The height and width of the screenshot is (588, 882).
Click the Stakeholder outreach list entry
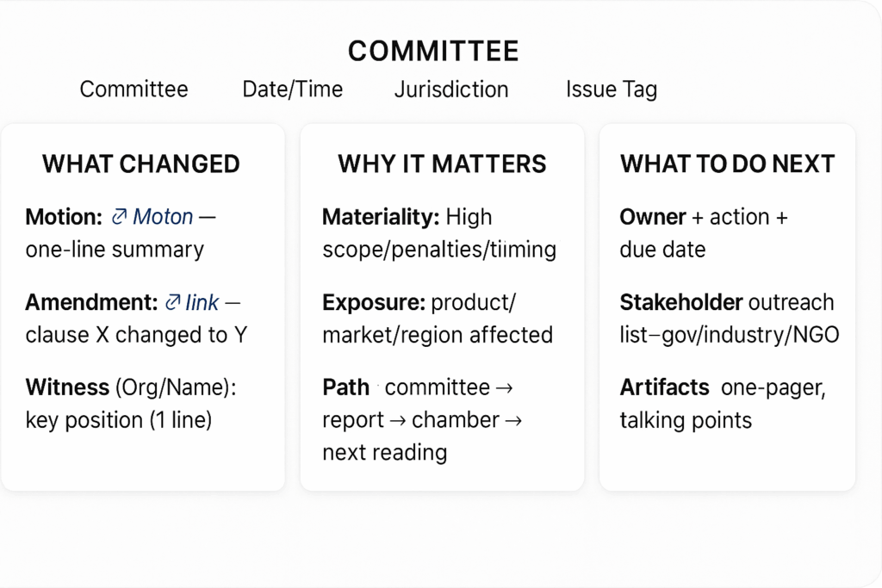(730, 319)
